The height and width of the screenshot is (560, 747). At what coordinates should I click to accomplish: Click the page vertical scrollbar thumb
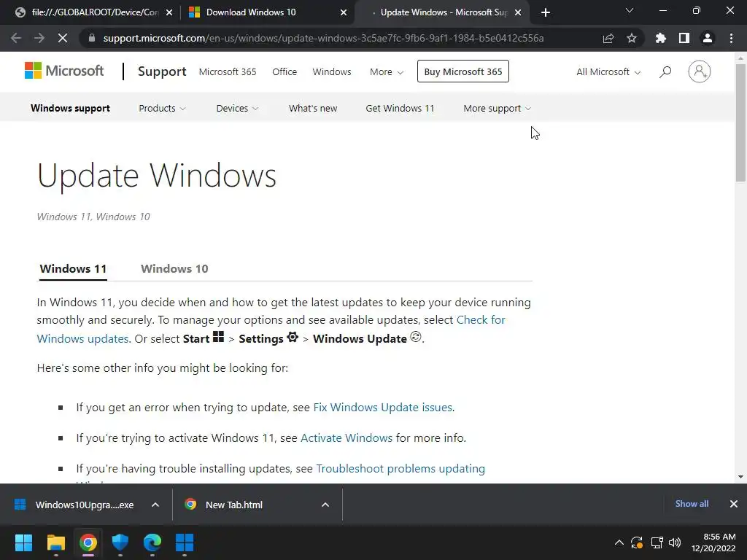tap(740, 122)
